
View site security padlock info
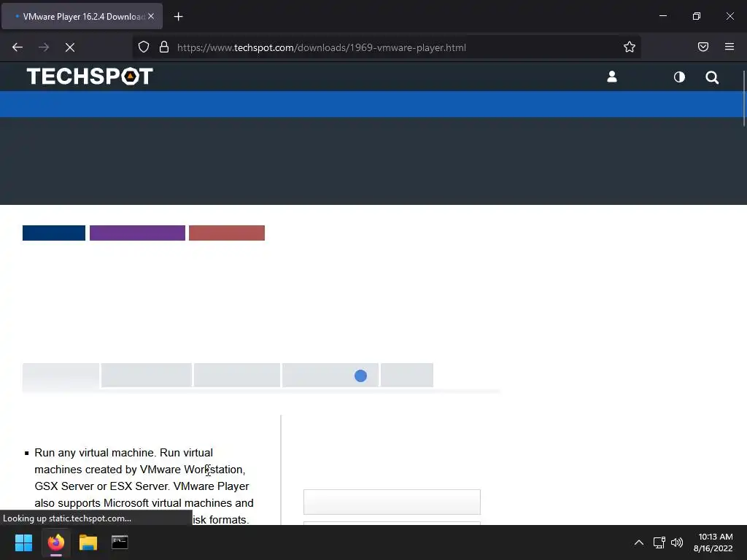164,47
